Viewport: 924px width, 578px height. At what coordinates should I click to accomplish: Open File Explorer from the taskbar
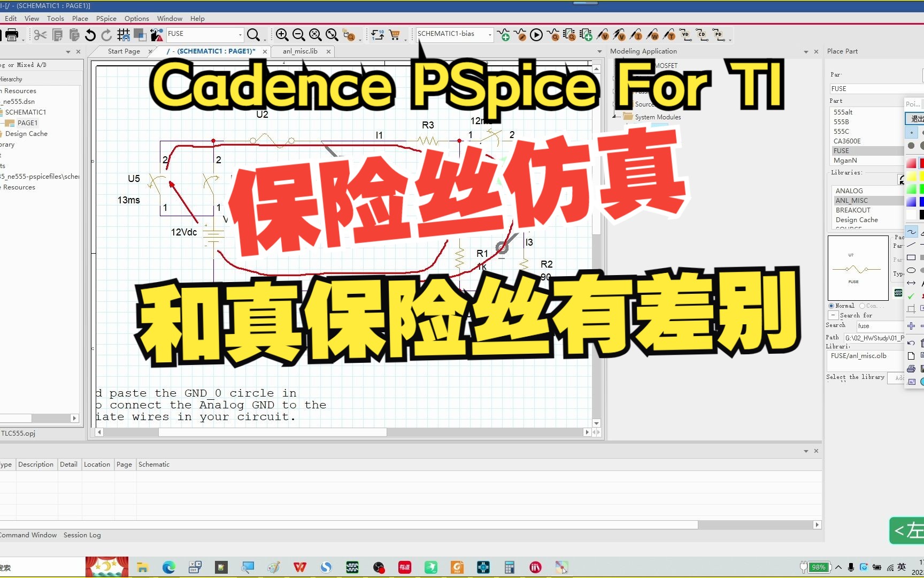coord(142,567)
